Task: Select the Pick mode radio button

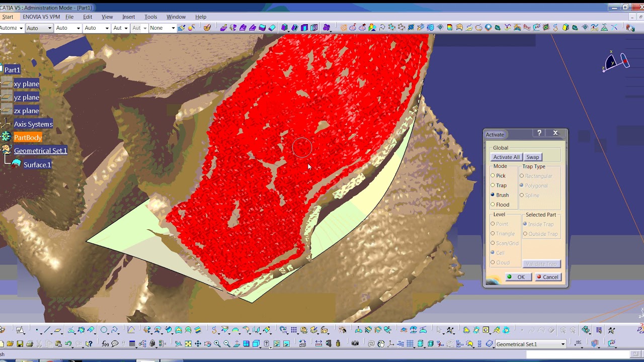Action: pos(493,175)
